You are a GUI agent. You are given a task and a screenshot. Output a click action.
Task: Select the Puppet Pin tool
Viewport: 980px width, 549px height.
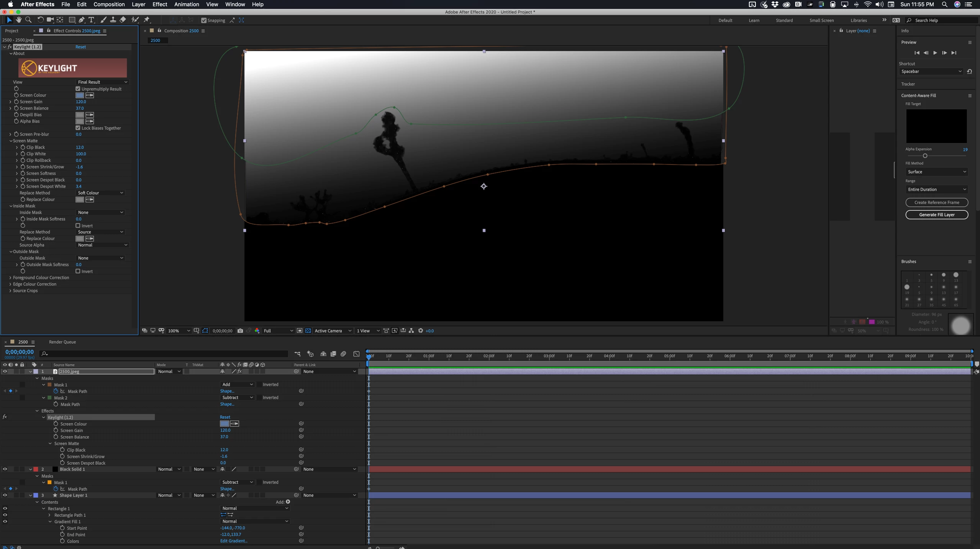click(x=147, y=20)
